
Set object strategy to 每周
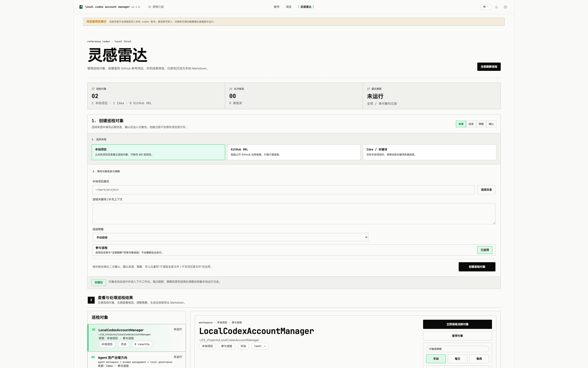pyautogui.click(x=479, y=359)
